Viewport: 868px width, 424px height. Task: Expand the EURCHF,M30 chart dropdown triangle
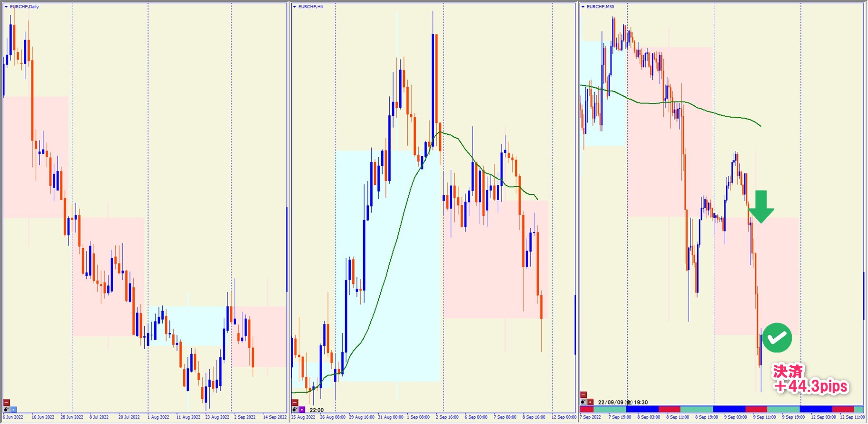(x=583, y=7)
